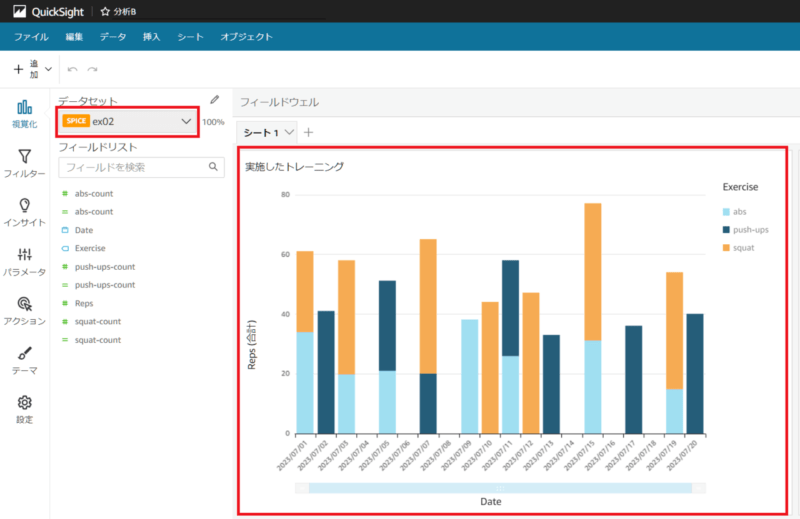
Task: Click the Reps (合計) axis label
Action: [x=252, y=345]
